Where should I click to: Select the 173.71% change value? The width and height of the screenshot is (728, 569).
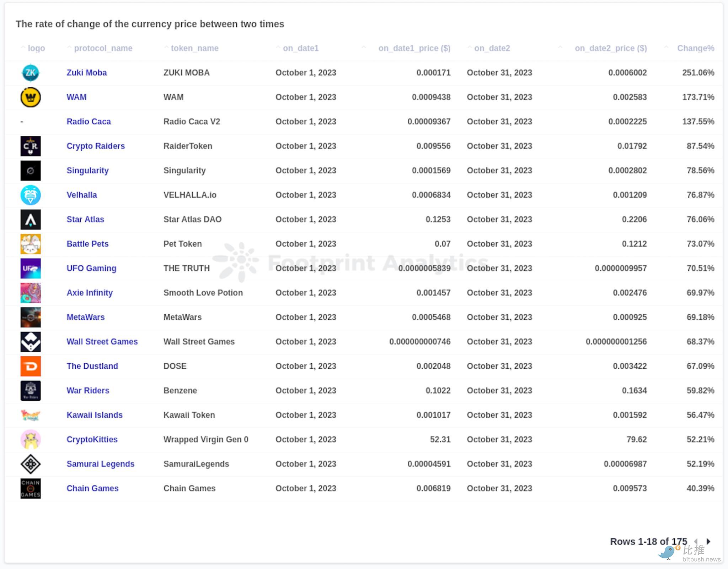click(698, 97)
